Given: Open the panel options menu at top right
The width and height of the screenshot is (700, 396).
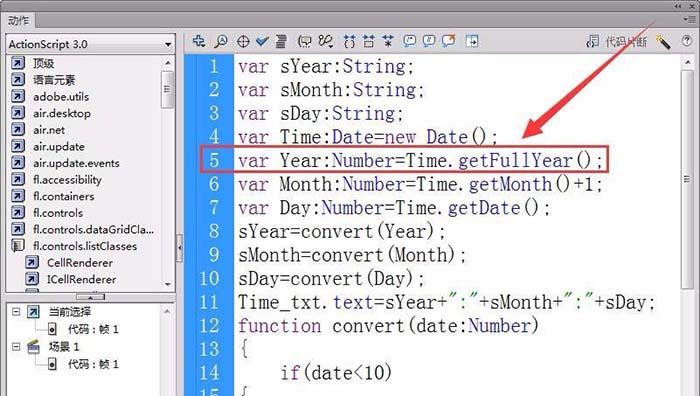Looking at the screenshot, I should click(x=689, y=19).
